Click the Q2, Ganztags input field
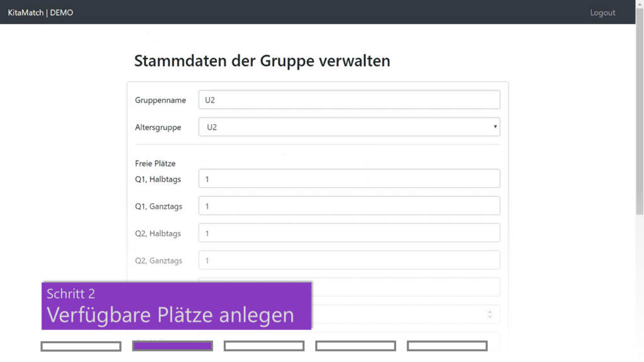Viewport: 644px width, 362px height. [349, 260]
